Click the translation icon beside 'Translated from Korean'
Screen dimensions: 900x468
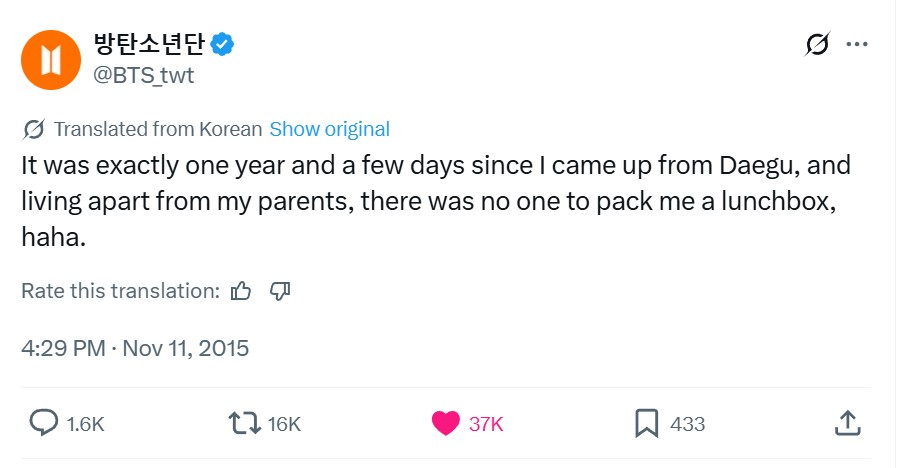click(x=33, y=129)
